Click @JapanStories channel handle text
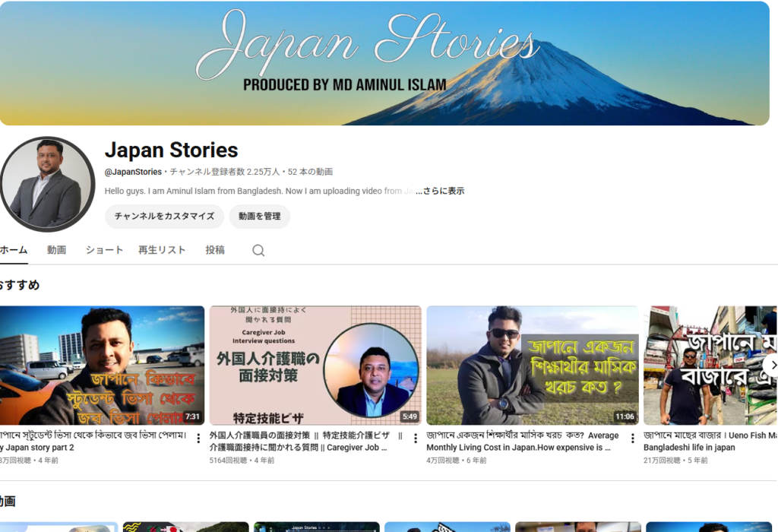Viewport: 778px width, 532px height. [133, 172]
